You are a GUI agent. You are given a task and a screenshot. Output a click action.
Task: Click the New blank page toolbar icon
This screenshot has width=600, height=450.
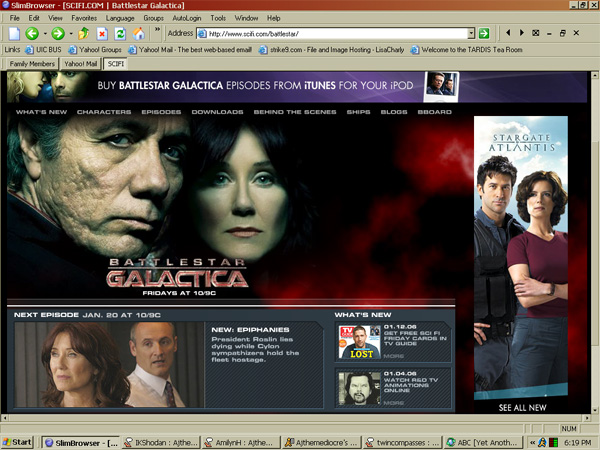tap(14, 34)
